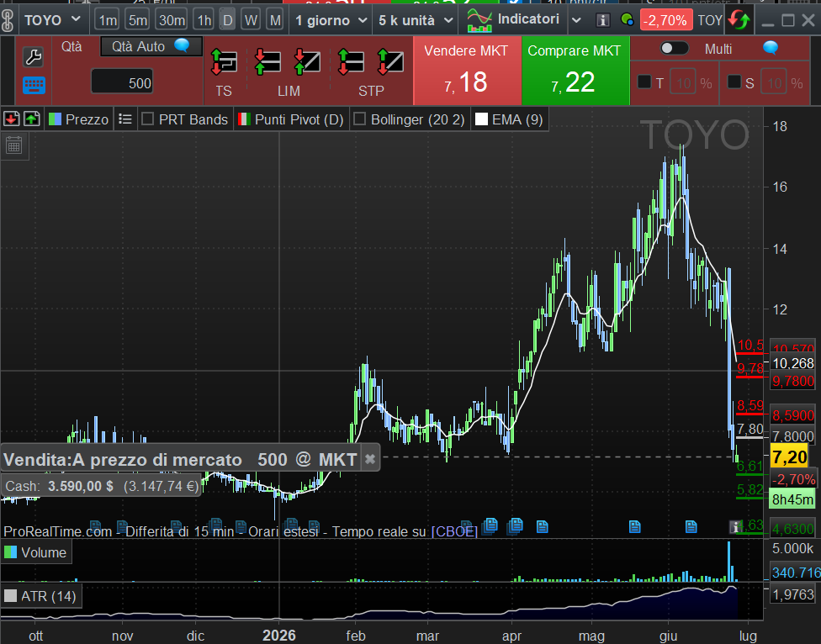Close the 'Vendita: A prezzo di mercato' tooltip
This screenshot has width=821, height=644.
click(369, 459)
